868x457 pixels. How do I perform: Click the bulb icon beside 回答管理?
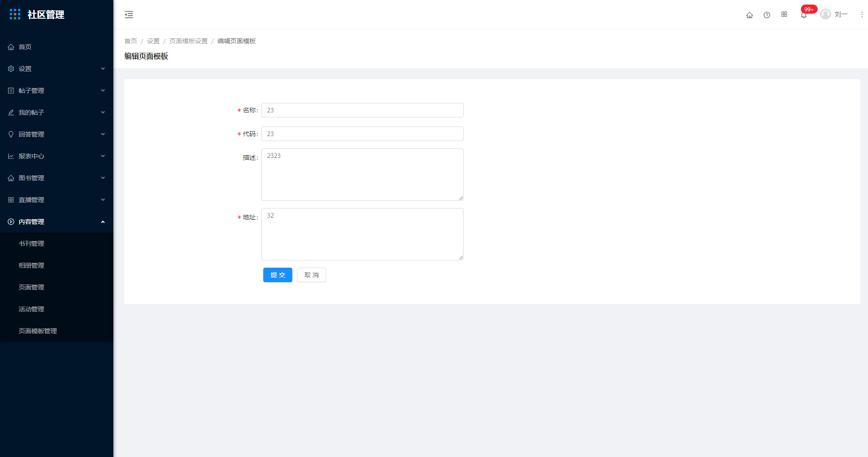point(11,134)
